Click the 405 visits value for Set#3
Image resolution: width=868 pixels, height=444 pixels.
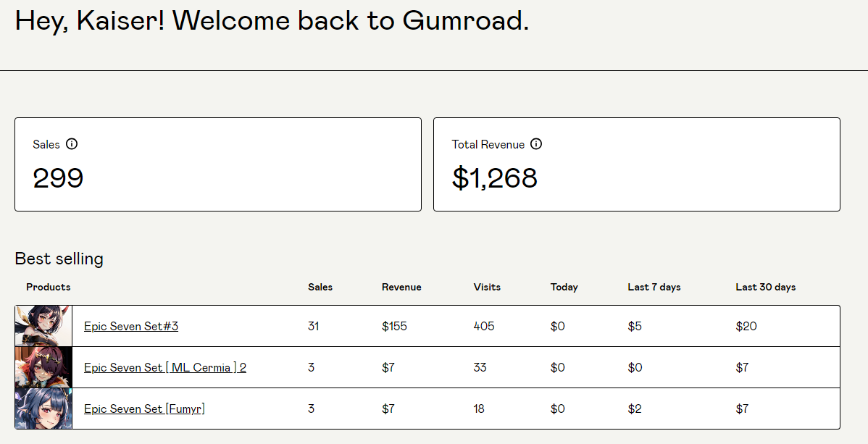(x=484, y=327)
